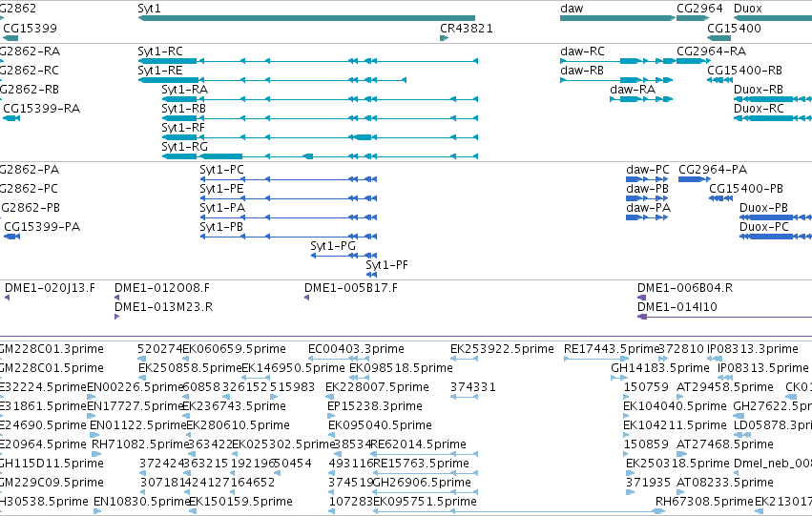Screen dimensions: 812x516
Task: Click the daw gene bar
Action: [617, 18]
